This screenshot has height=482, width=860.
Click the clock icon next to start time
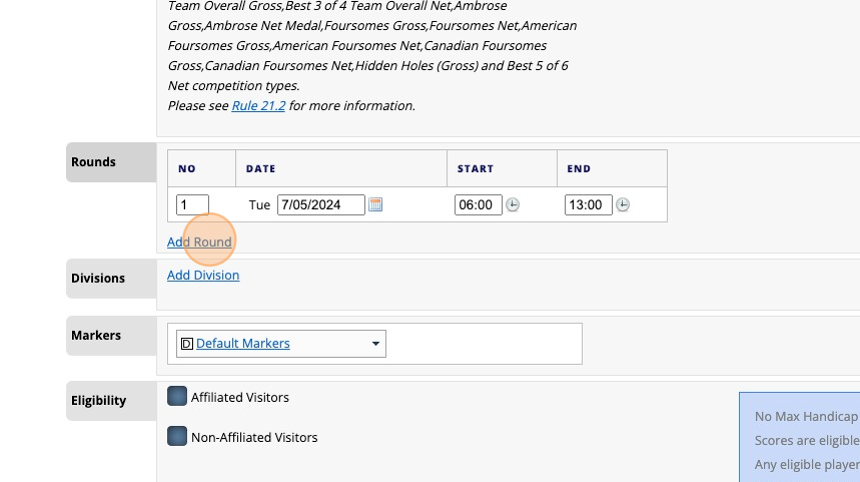click(x=512, y=205)
